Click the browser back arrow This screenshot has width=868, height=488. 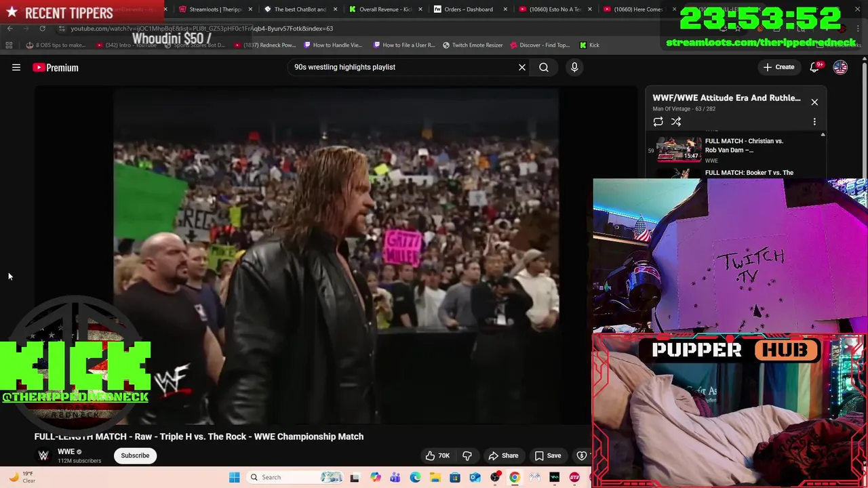coord(9,28)
